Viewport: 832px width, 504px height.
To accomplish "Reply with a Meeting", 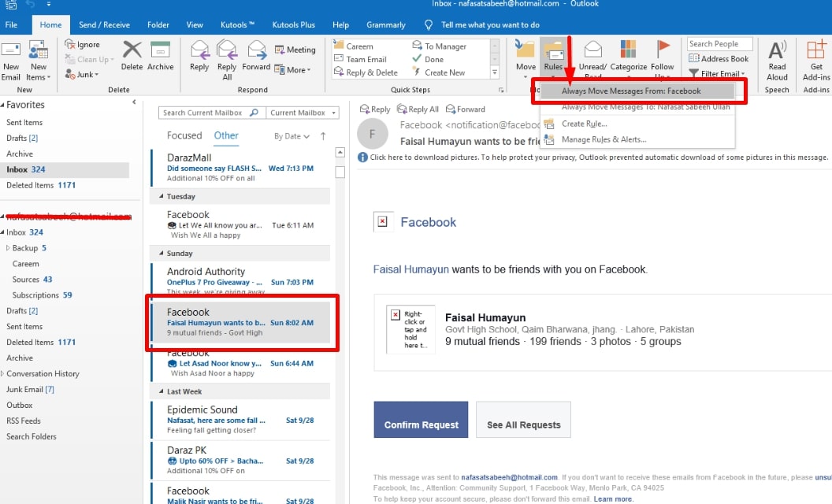I will pos(295,50).
